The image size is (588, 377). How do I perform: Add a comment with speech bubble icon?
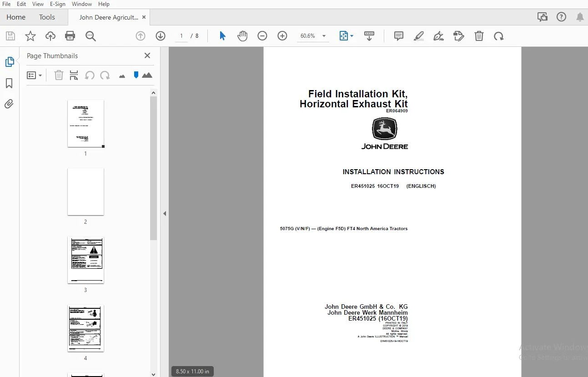399,36
